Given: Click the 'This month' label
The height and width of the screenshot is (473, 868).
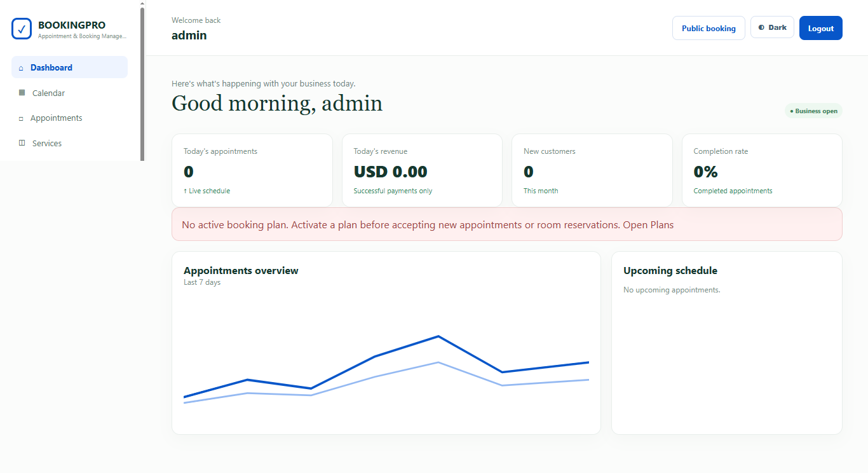Looking at the screenshot, I should [x=541, y=191].
